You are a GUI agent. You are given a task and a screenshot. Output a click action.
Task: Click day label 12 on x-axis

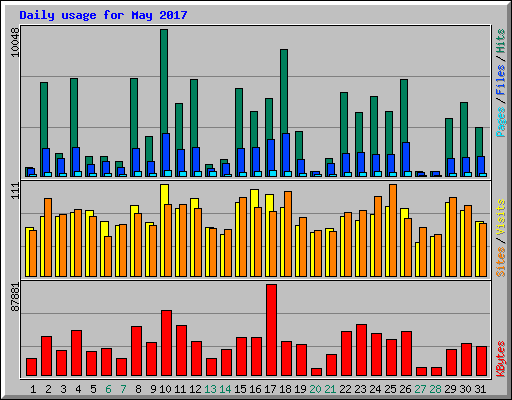(x=195, y=389)
